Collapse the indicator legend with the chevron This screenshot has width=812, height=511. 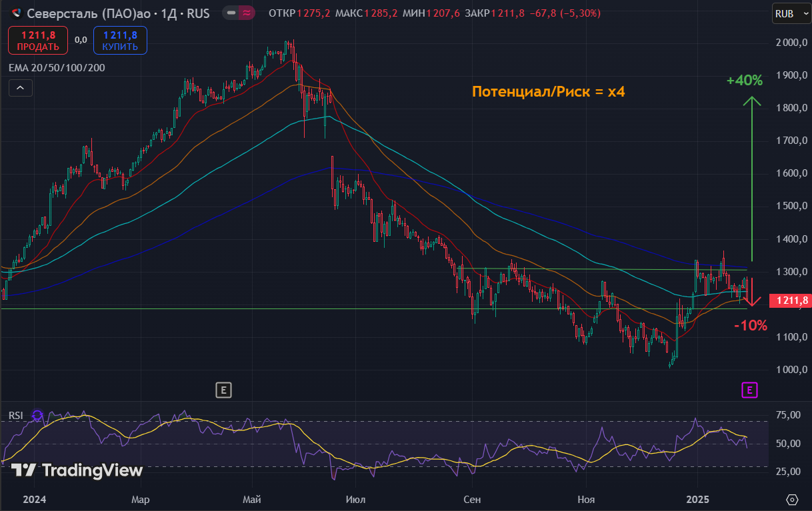coord(20,88)
